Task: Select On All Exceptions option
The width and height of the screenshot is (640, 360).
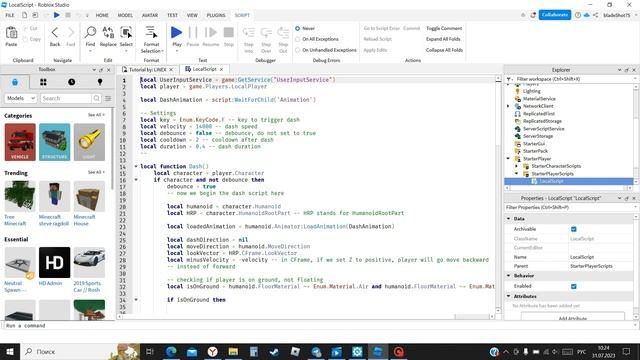Action: (x=298, y=39)
